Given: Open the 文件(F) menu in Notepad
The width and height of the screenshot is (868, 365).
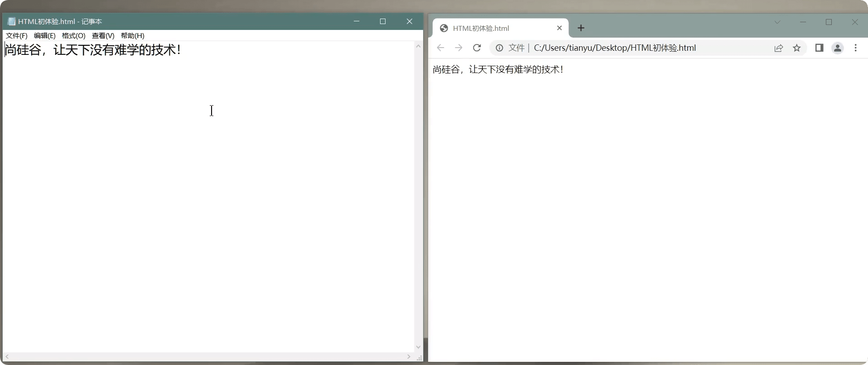Looking at the screenshot, I should click(x=17, y=36).
